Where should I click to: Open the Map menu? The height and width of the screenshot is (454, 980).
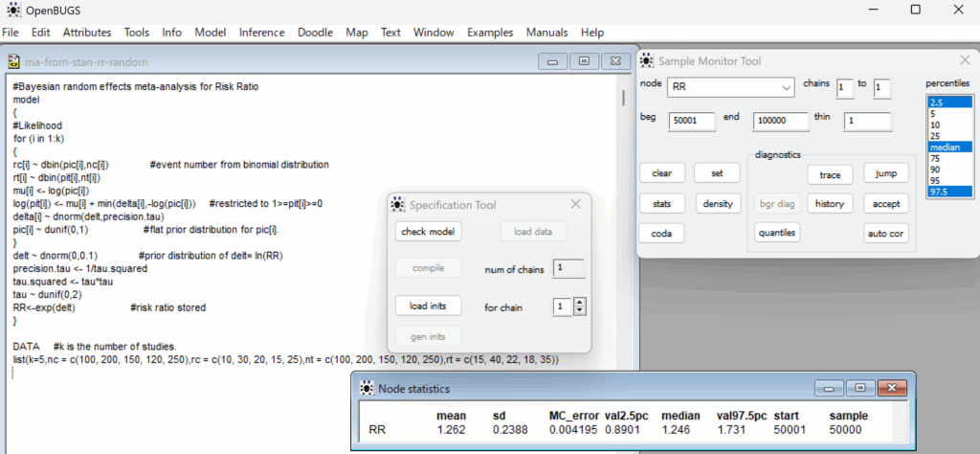(x=357, y=33)
